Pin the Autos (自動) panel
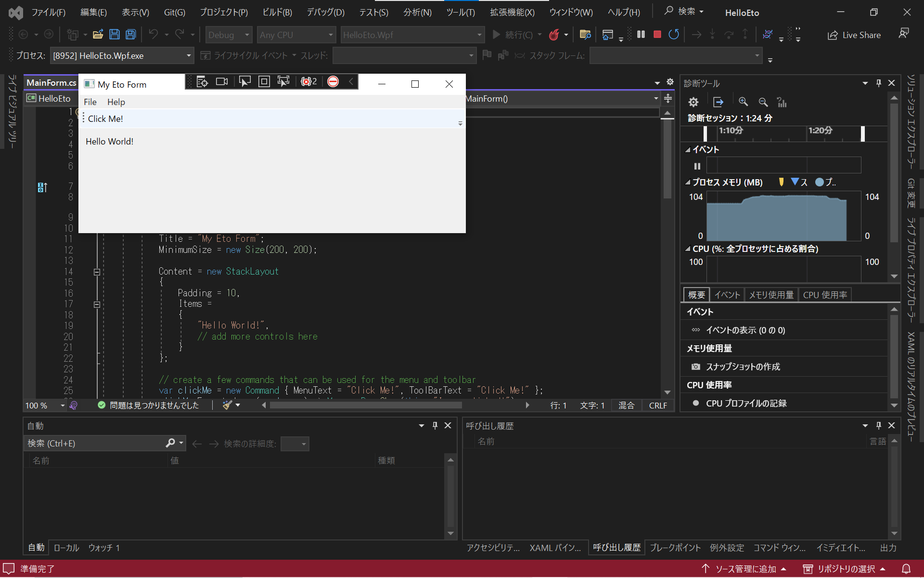 tap(435, 425)
